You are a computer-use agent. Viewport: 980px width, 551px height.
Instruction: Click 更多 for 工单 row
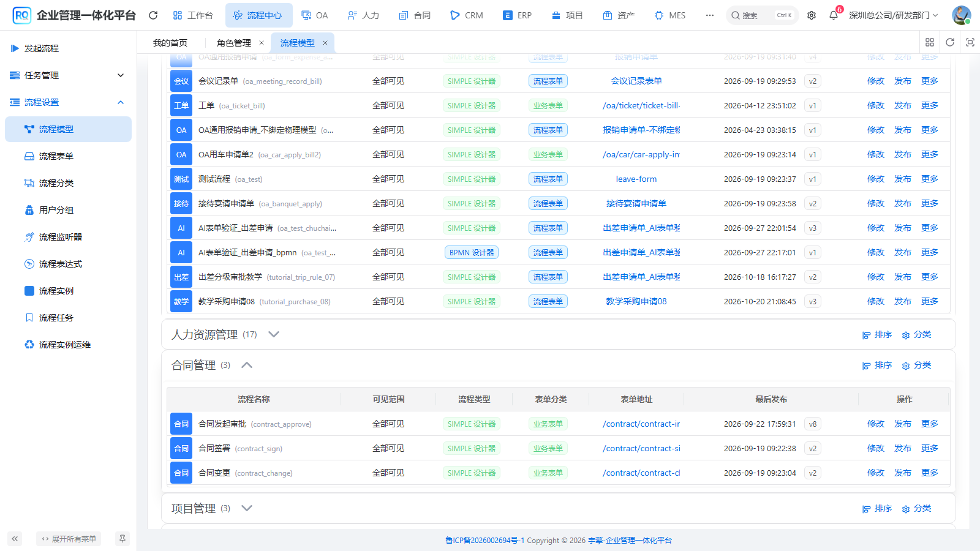tap(930, 105)
